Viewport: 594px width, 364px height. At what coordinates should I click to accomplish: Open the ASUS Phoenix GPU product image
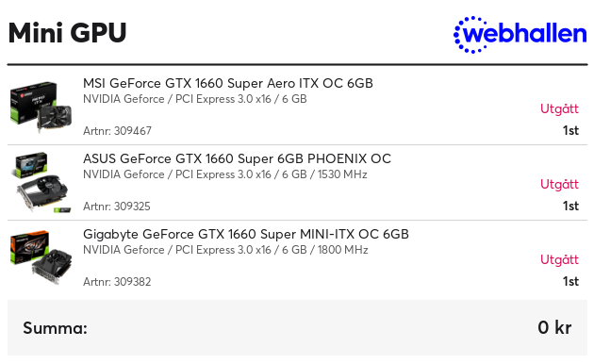click(41, 182)
